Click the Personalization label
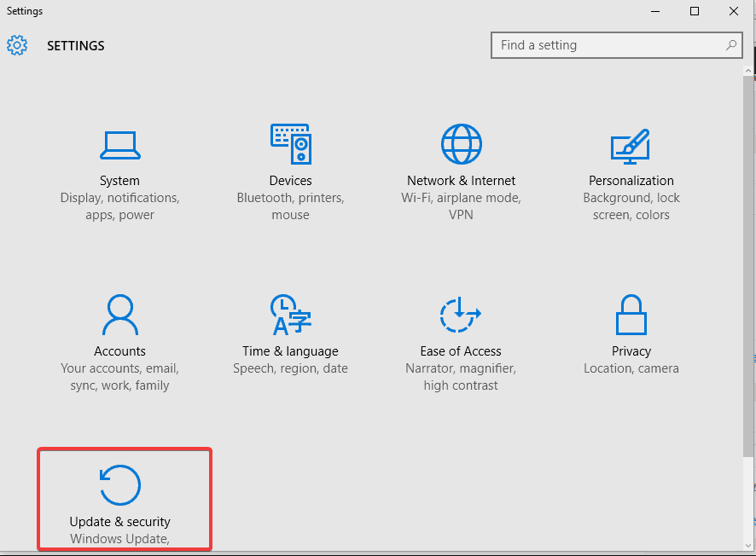This screenshot has width=756, height=556. coord(631,181)
